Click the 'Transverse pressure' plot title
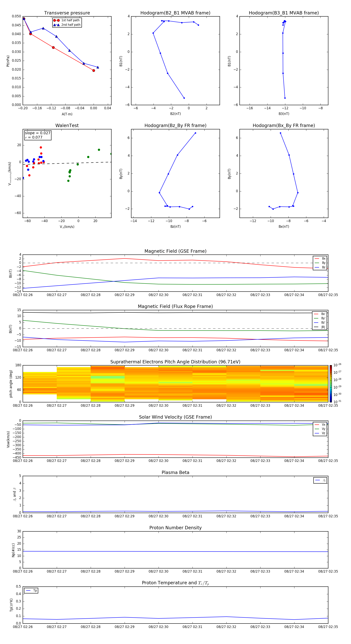Screen dimensions: 351x644 point(67,13)
